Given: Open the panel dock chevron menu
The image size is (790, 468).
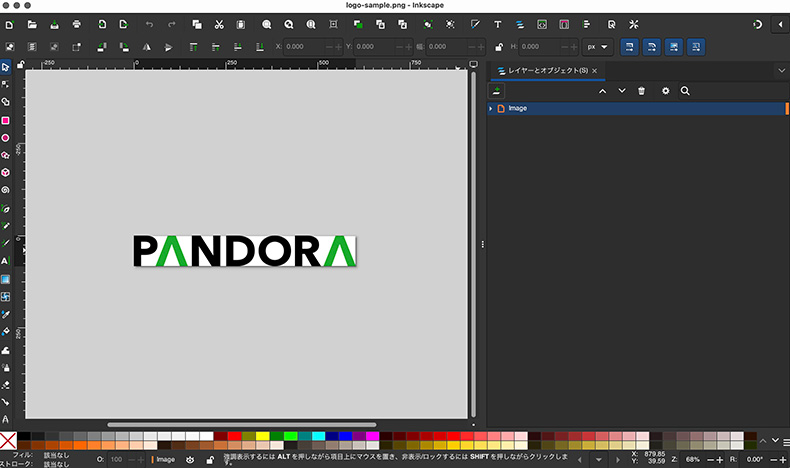Looking at the screenshot, I should pyautogui.click(x=781, y=71).
